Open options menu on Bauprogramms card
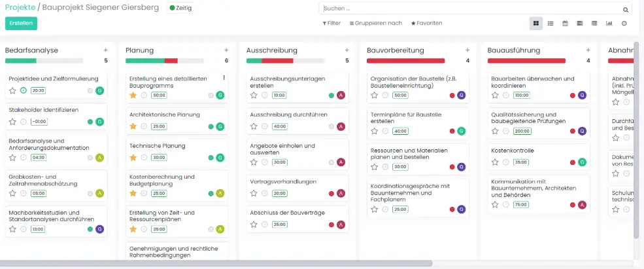The image size is (644, 269). point(224,77)
